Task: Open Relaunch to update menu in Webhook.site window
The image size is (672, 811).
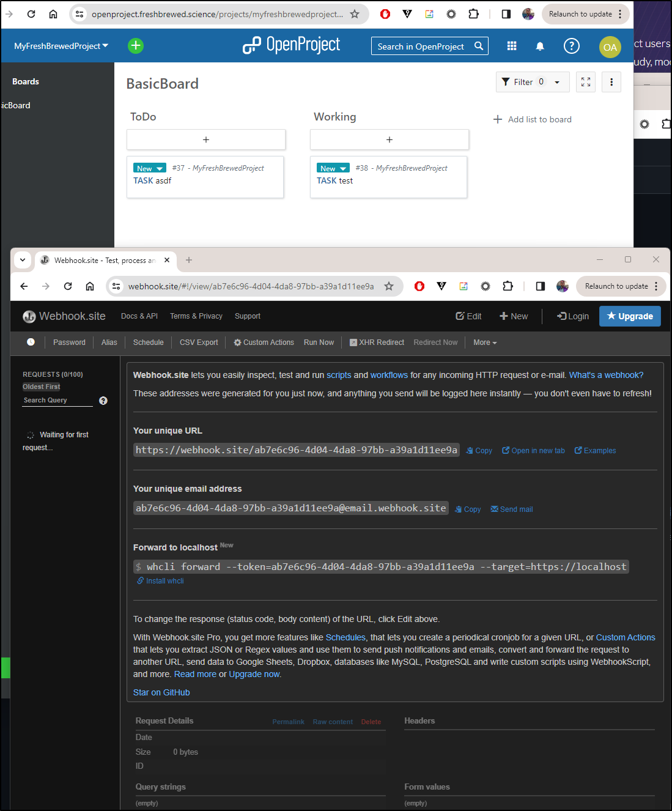Action: tap(621, 286)
